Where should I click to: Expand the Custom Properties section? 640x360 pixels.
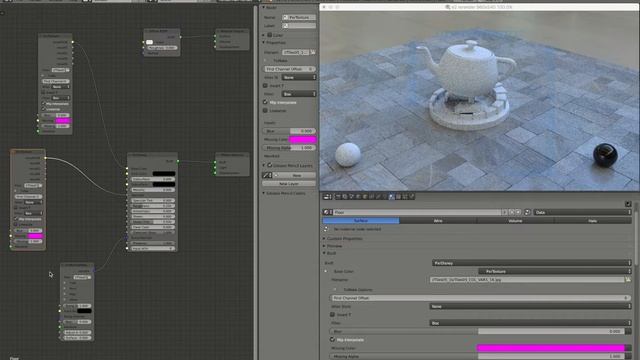tap(324, 238)
